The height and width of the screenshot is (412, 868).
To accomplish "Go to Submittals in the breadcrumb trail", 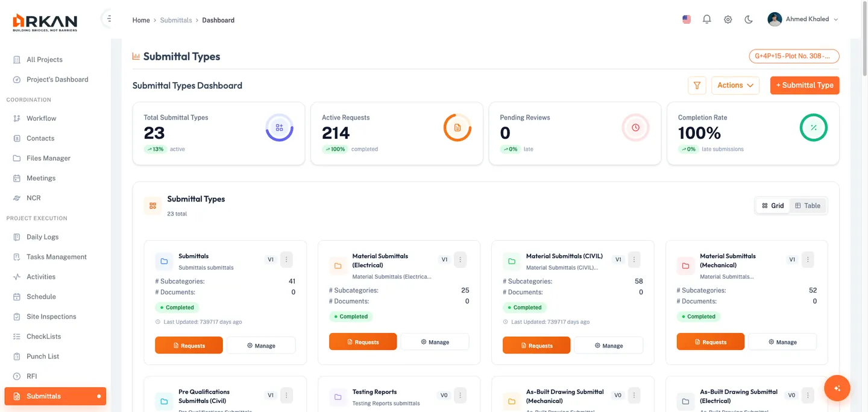I will (176, 20).
